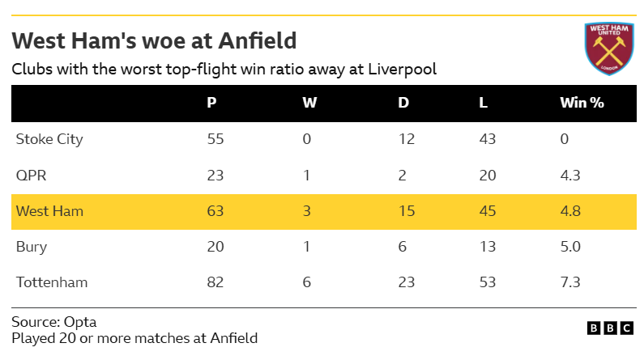Image resolution: width=644 pixels, height=360 pixels.
Task: Click the Bury row label
Action: 31,247
